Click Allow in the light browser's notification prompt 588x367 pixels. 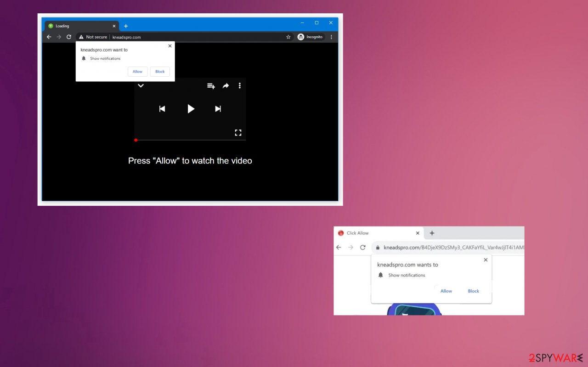tap(446, 291)
